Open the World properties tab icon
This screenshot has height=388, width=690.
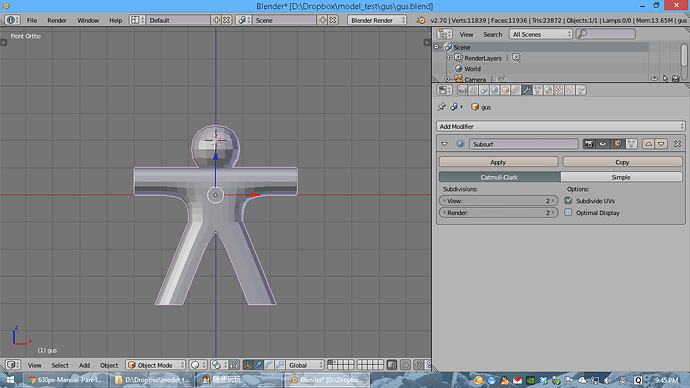pyautogui.click(x=494, y=90)
